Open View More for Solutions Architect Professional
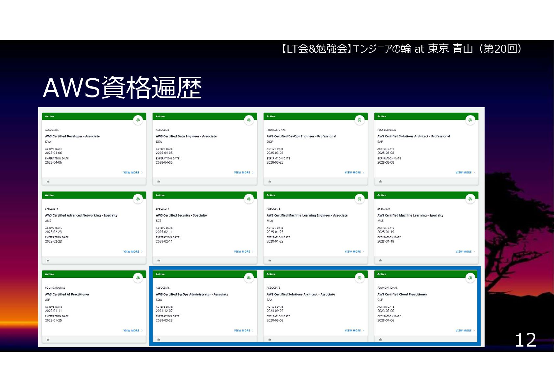The width and height of the screenshot is (554, 392). pyautogui.click(x=465, y=172)
